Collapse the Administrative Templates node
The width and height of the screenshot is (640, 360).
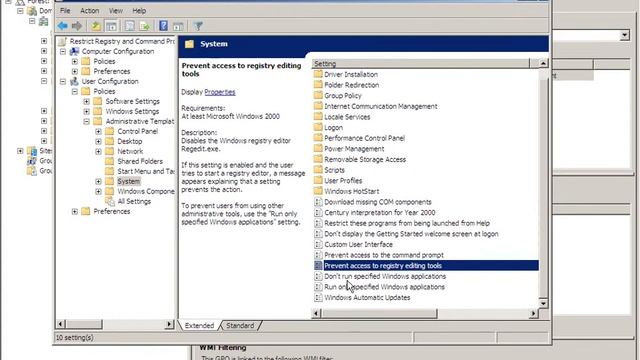coord(87,121)
